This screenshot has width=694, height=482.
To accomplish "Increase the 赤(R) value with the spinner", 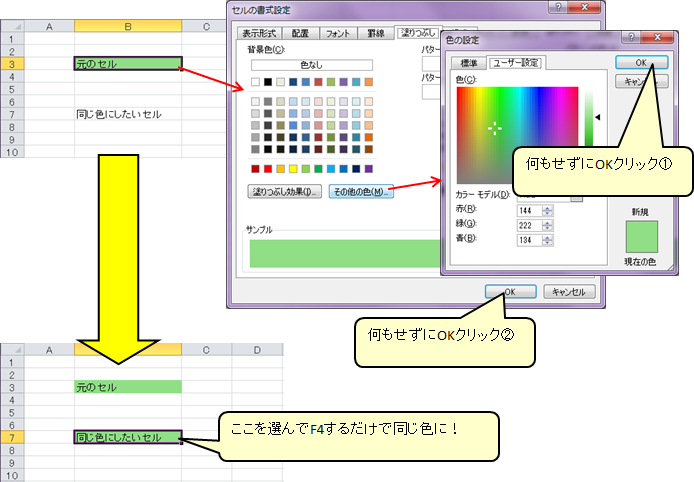I will [x=547, y=208].
